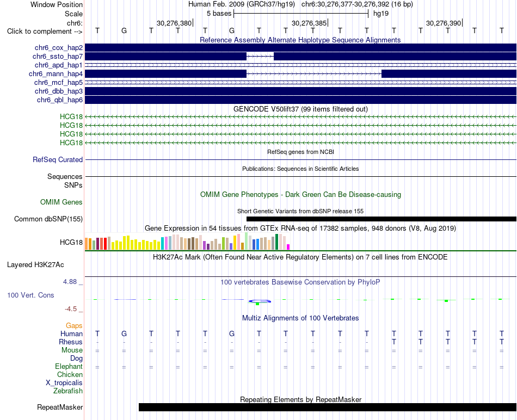517x420 pixels.
Task: Open RefSeq Curated track label
Action: coord(58,159)
